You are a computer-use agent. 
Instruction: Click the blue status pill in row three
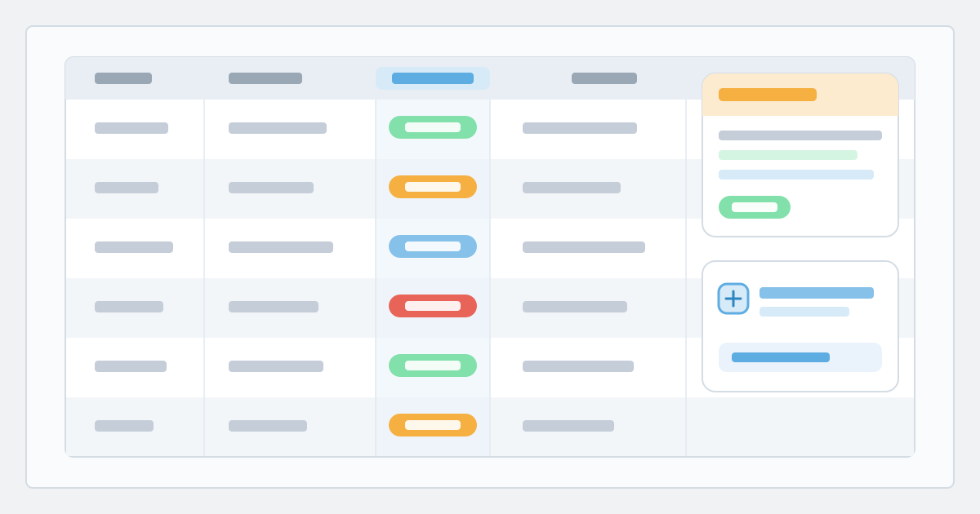coord(433,246)
